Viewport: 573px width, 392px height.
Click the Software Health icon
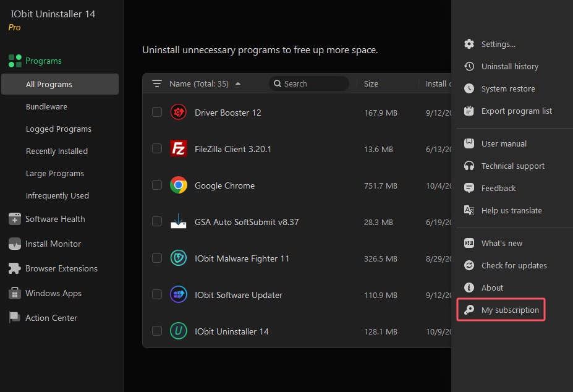pos(15,219)
